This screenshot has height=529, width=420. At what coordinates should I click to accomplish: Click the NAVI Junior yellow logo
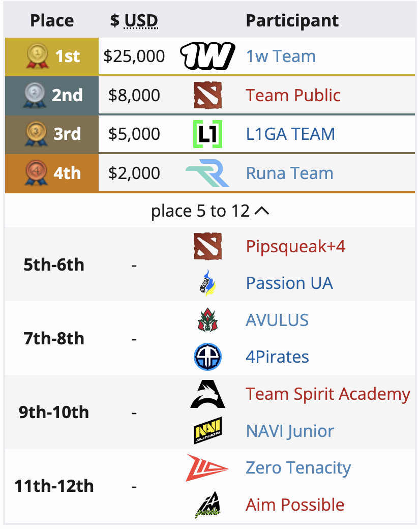pos(208,431)
